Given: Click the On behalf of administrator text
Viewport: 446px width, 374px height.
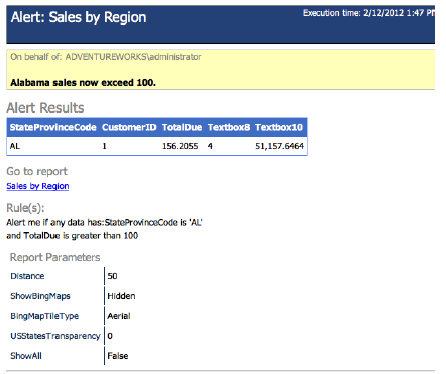Looking at the screenshot, I should click(x=106, y=57).
